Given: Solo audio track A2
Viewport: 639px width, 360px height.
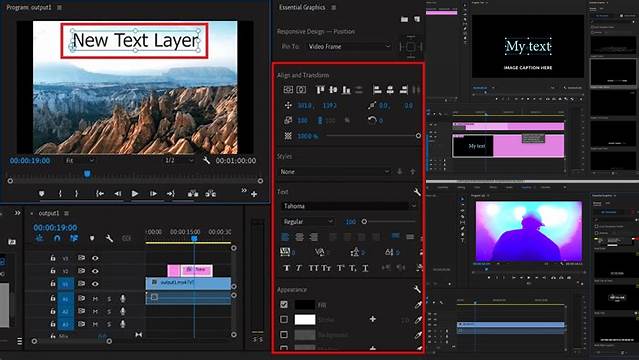Looking at the screenshot, I should click(x=109, y=311).
